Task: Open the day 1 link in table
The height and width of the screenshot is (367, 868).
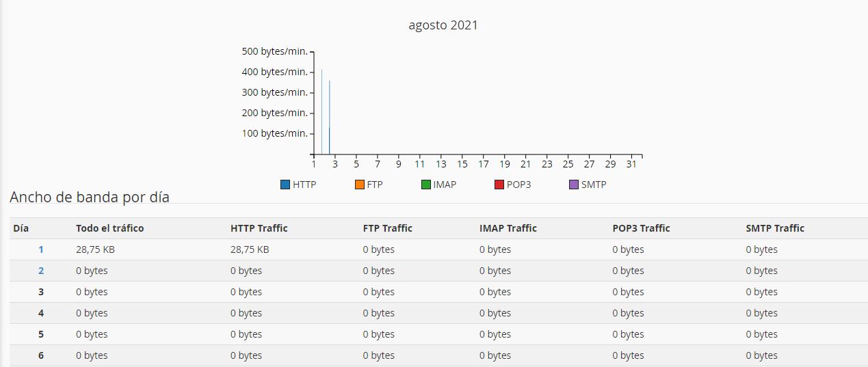Action: [41, 249]
